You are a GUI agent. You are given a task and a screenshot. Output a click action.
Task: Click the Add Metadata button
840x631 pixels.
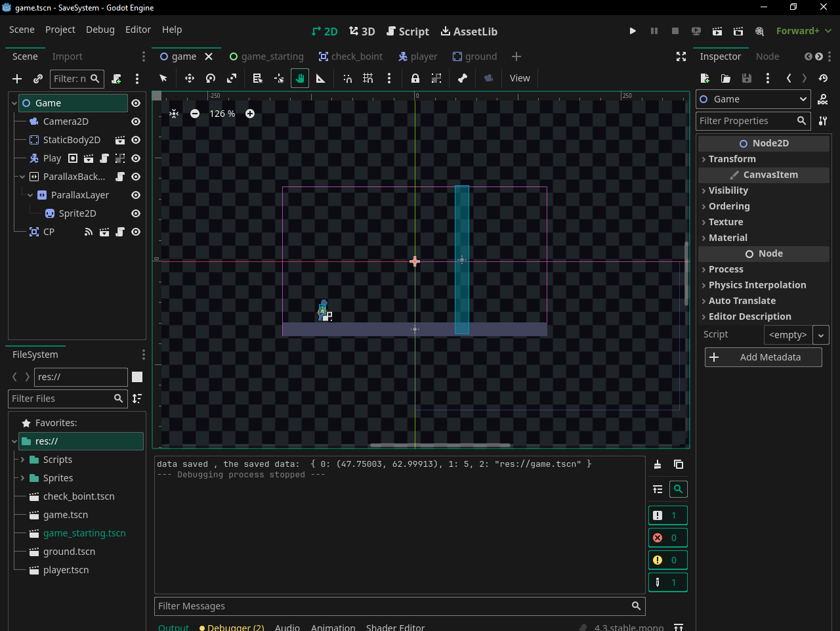[x=763, y=357]
